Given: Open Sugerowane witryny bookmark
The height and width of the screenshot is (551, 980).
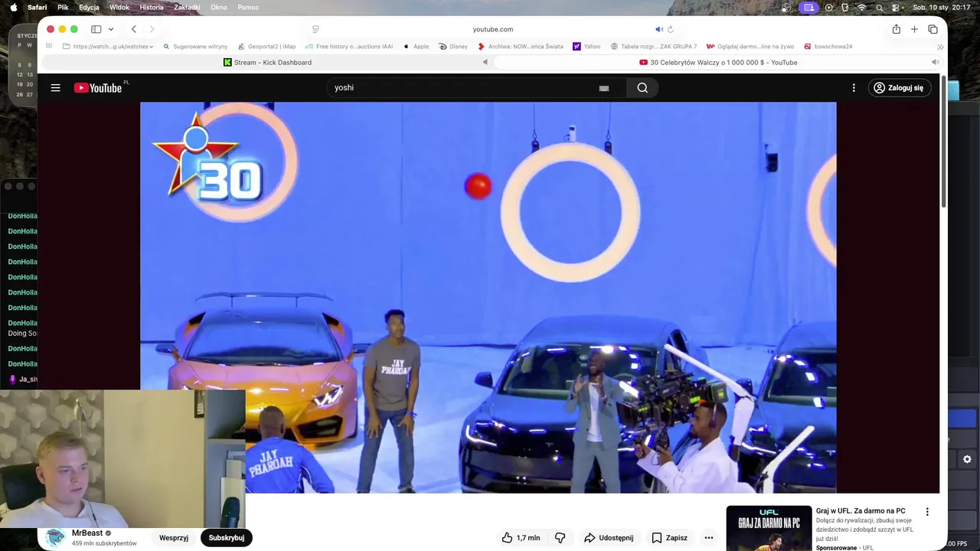Looking at the screenshot, I should tap(195, 47).
